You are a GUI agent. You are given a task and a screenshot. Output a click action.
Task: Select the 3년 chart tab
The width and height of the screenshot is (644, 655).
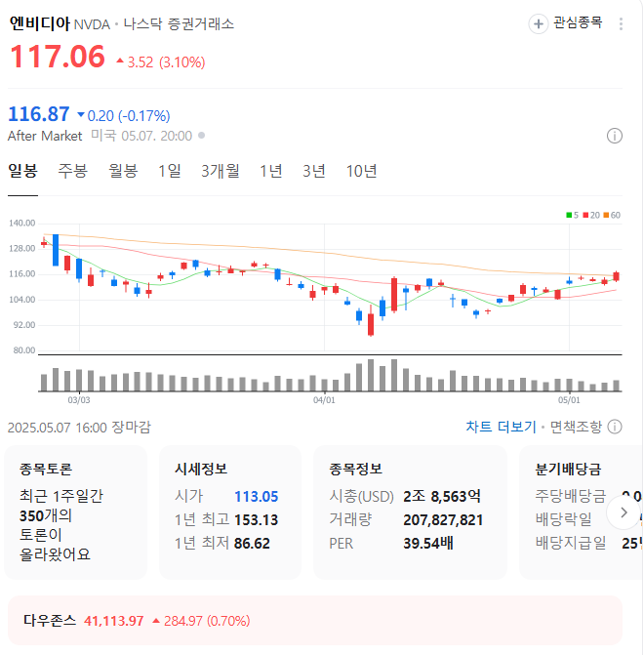click(x=314, y=171)
